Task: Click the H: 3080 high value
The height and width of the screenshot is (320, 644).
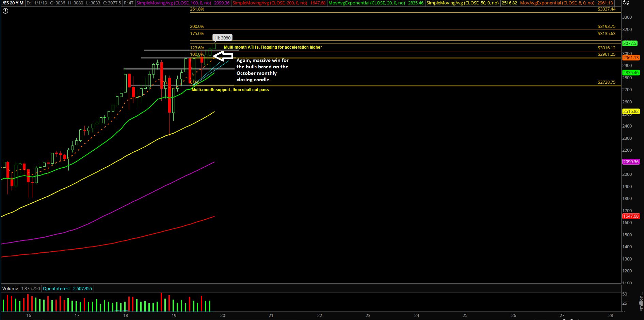Action: pyautogui.click(x=76, y=3)
